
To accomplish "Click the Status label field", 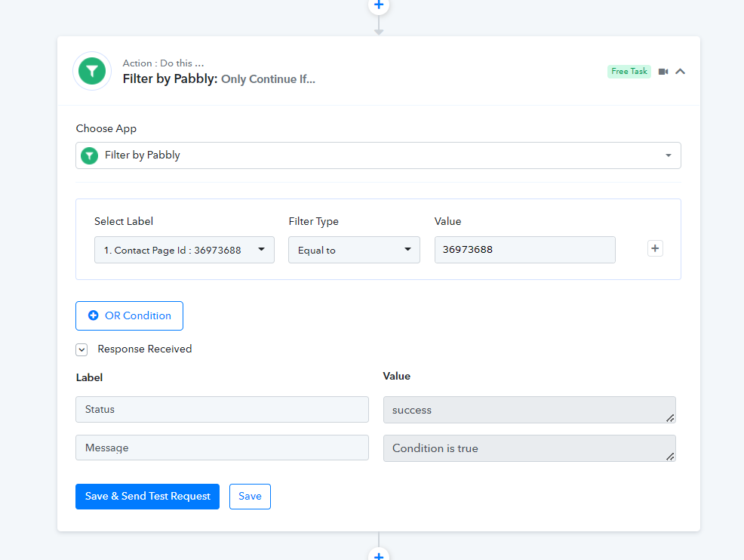I will coord(222,410).
